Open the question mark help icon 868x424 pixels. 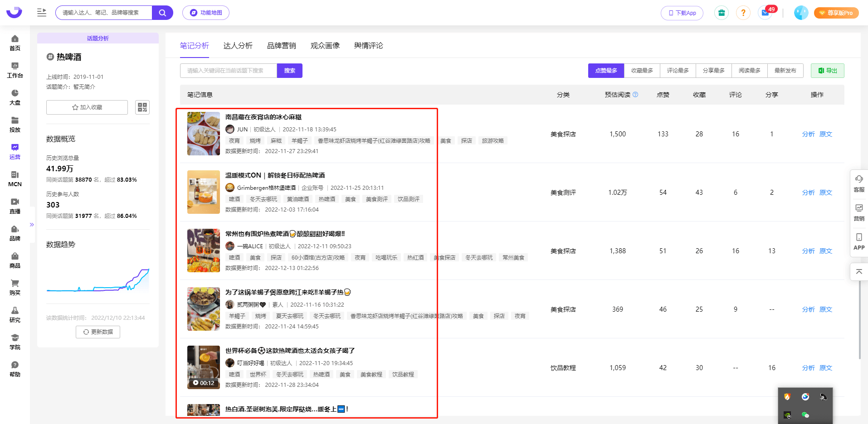coord(743,13)
